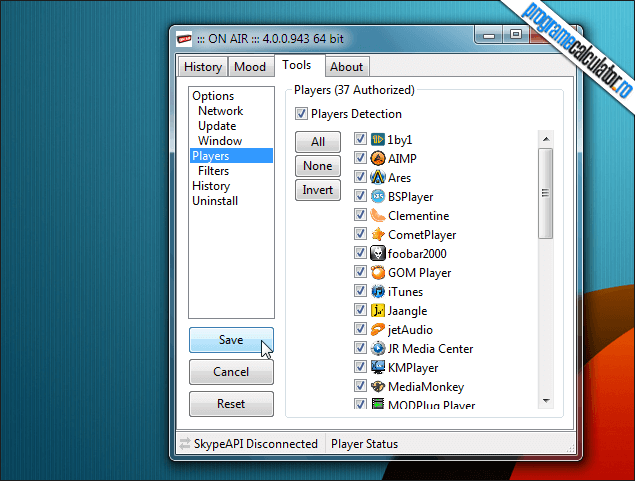
Task: Click the foobar2000 alien icon
Action: pos(377,253)
